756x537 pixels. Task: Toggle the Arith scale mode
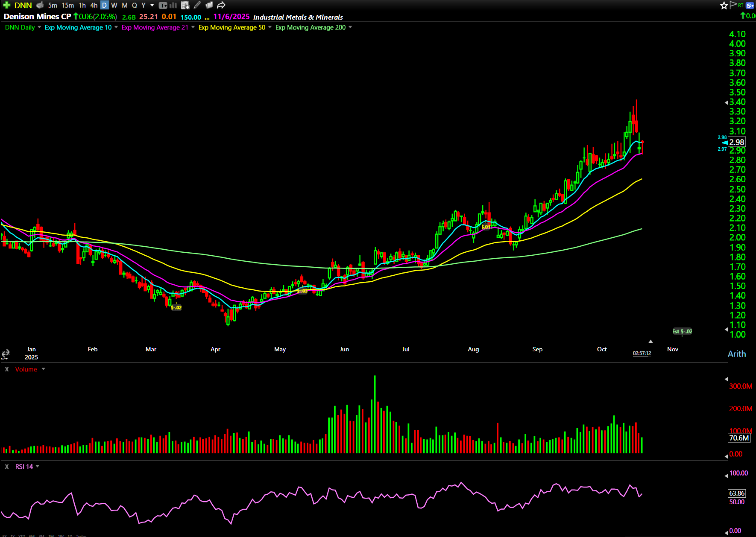tap(736, 354)
